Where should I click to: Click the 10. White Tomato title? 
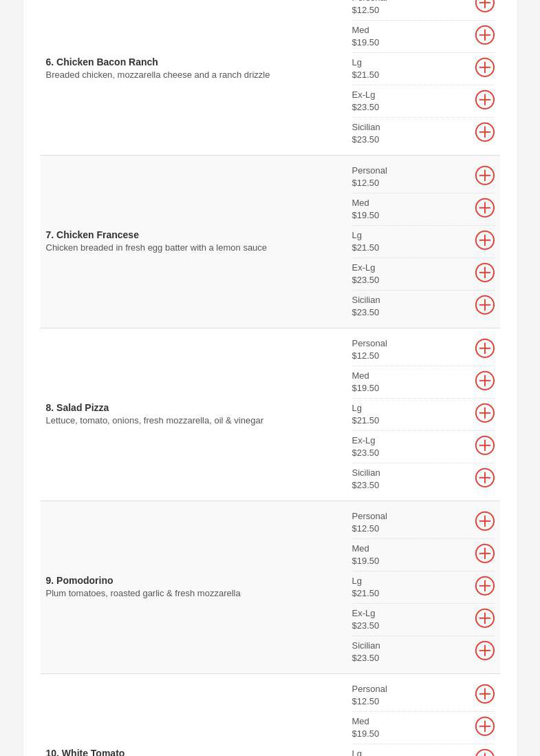point(85,752)
